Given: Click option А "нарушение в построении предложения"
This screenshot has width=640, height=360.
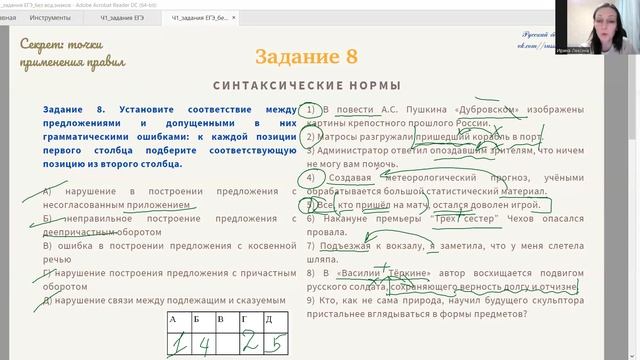Looking at the screenshot, I should [169, 198].
